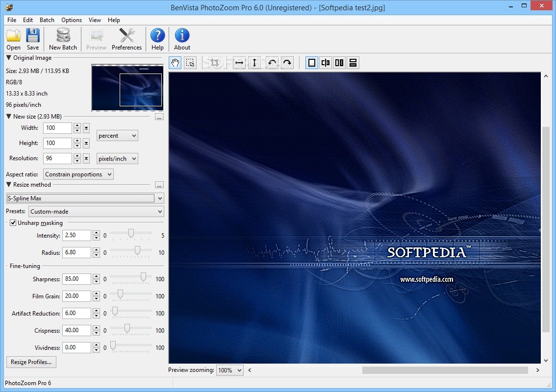Open New size options ellipsis button

click(x=159, y=117)
